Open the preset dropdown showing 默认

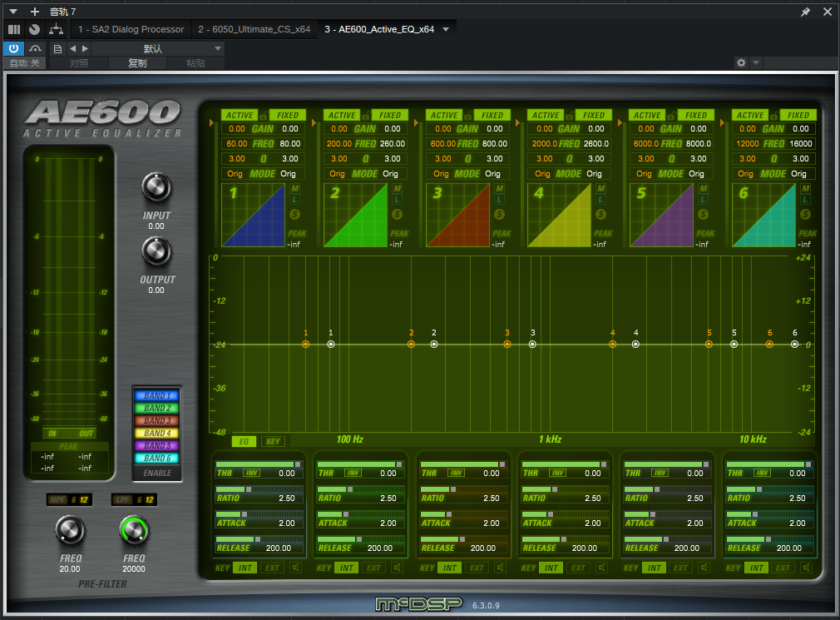pos(158,49)
